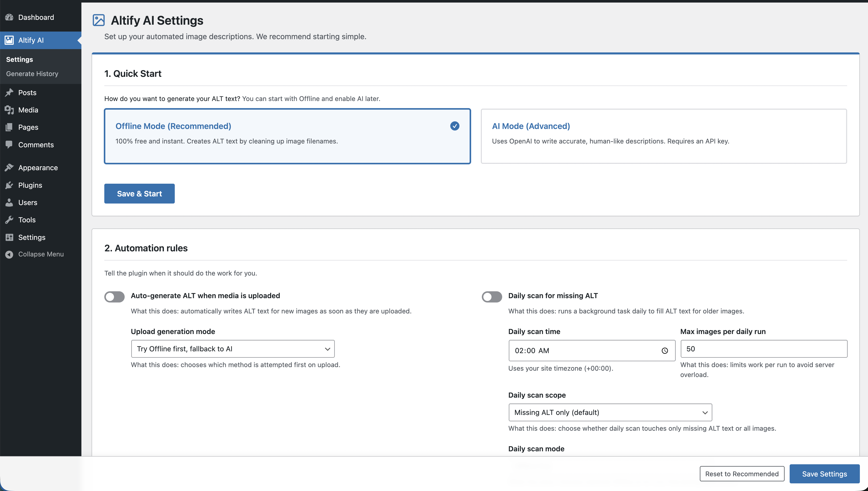Click the Max images per daily run field
The height and width of the screenshot is (491, 868).
pyautogui.click(x=763, y=349)
